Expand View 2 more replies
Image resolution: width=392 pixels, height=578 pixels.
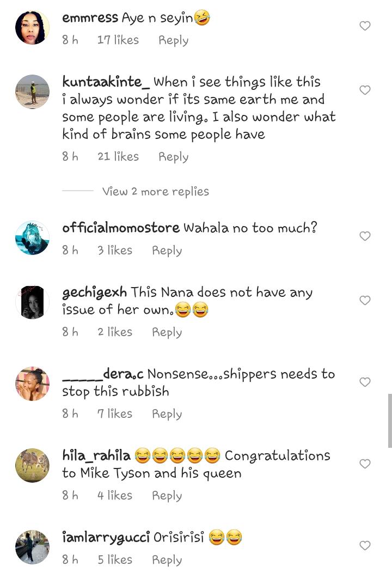point(155,191)
